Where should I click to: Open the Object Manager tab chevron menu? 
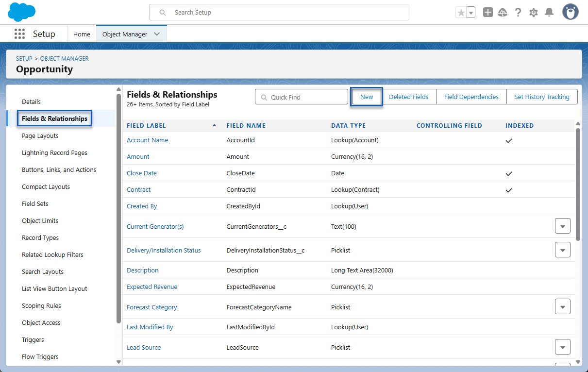tap(157, 34)
